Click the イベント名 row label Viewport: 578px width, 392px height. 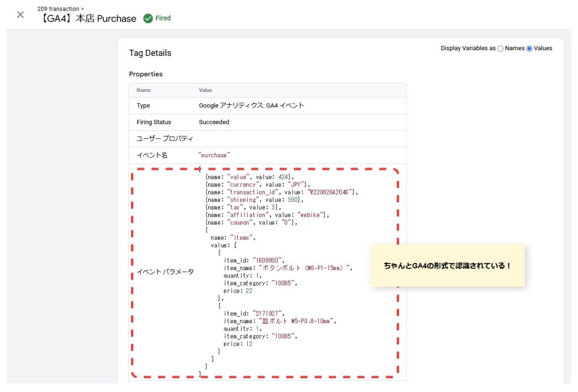(152, 155)
